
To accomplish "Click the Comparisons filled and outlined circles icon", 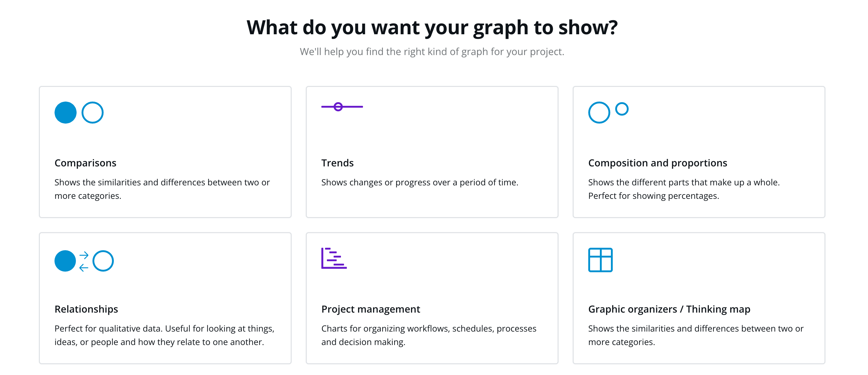I will (79, 113).
